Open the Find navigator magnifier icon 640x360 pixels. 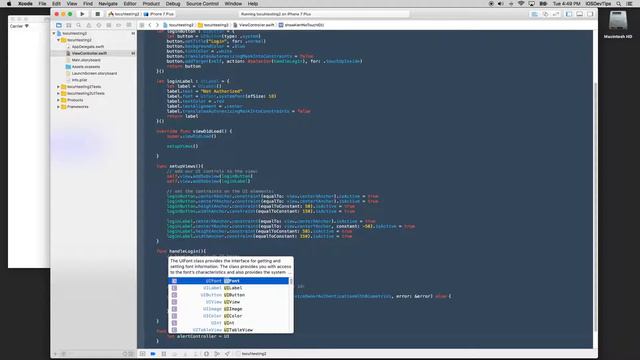click(79, 25)
